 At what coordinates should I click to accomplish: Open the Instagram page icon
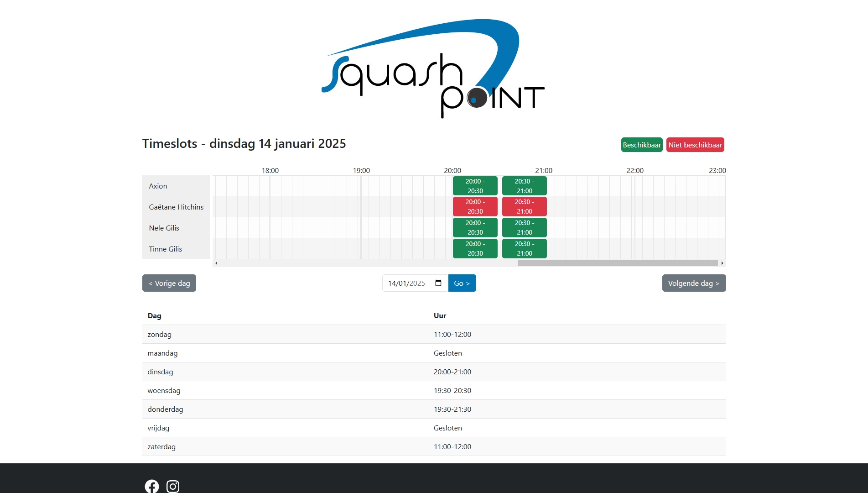(x=173, y=486)
